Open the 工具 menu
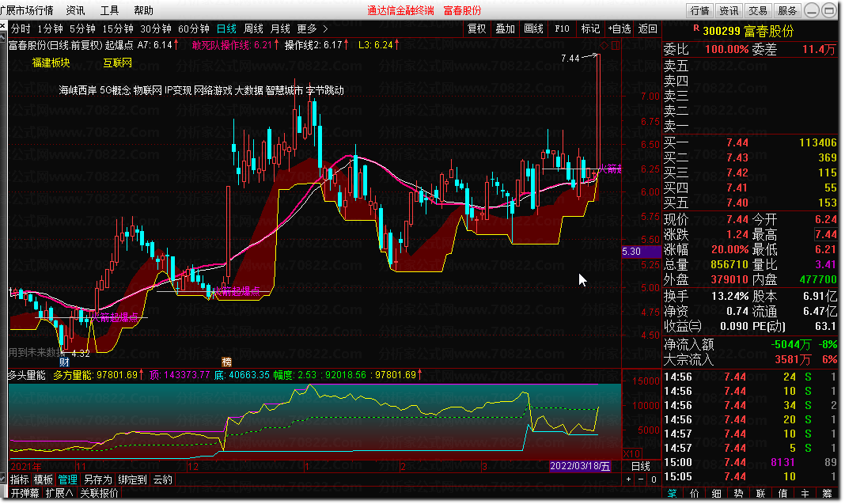The image size is (845, 504). click(x=109, y=10)
